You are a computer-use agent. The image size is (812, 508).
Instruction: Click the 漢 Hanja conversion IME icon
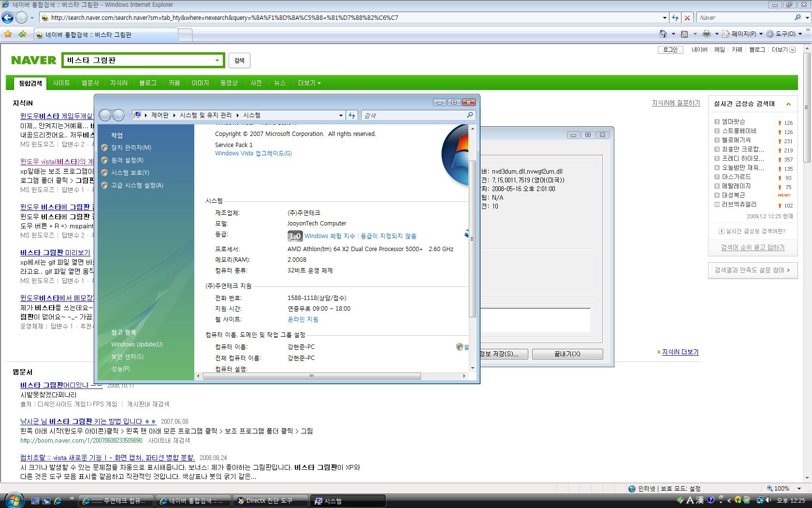[x=700, y=500]
